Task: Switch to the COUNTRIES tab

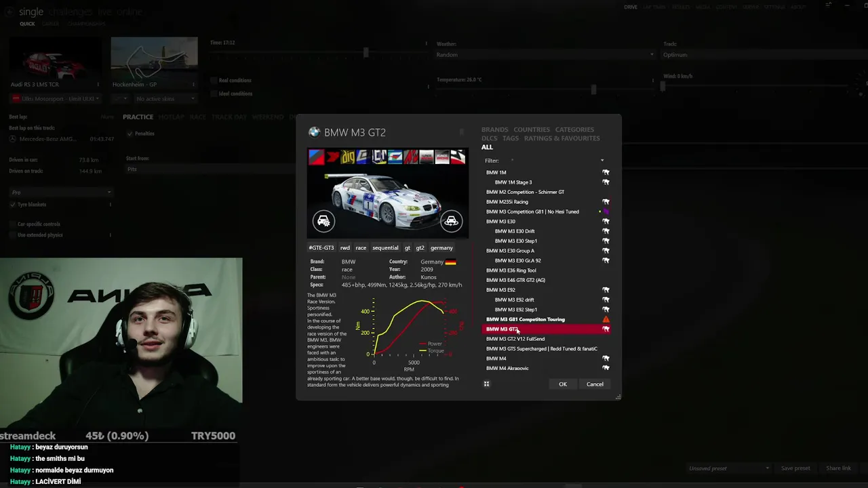Action: point(532,129)
